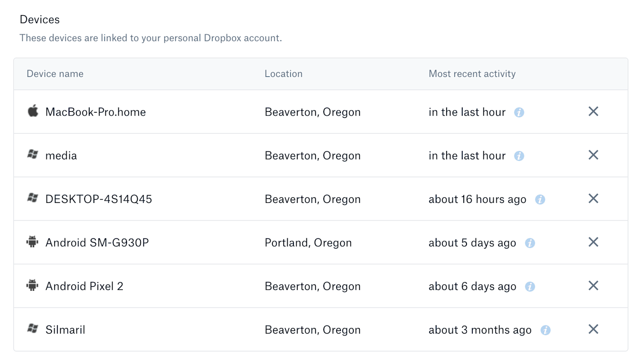Image resolution: width=644 pixels, height=364 pixels.
Task: Show activity info for Silmaril device
Action: click(x=546, y=330)
